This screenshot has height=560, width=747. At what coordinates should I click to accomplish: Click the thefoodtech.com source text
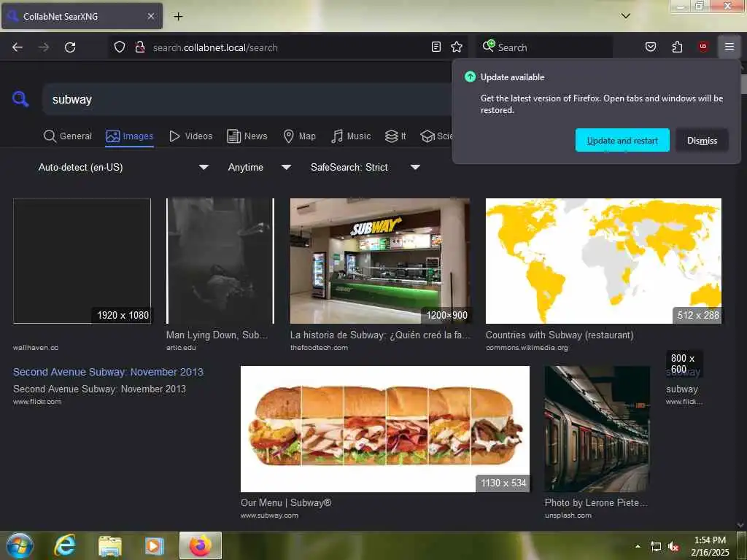click(x=319, y=348)
